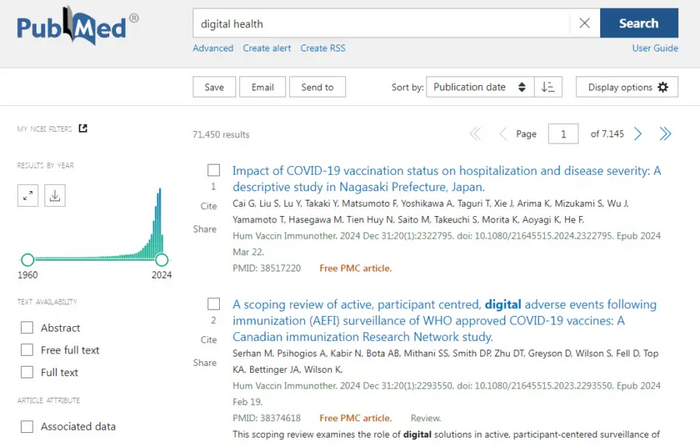Select the checkbox for result 1
The height and width of the screenshot is (447, 700).
213,171
